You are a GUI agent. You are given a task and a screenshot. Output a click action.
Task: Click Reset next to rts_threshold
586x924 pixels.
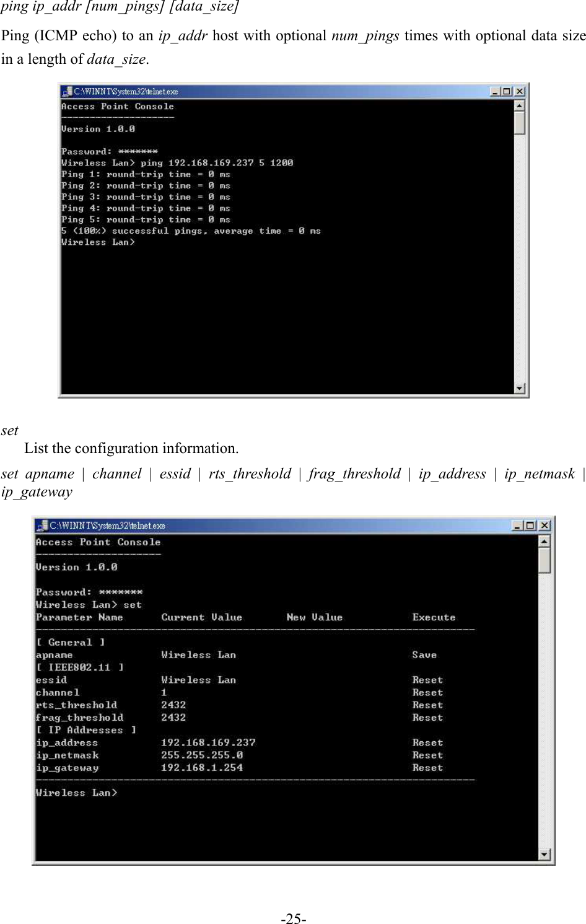click(x=427, y=705)
